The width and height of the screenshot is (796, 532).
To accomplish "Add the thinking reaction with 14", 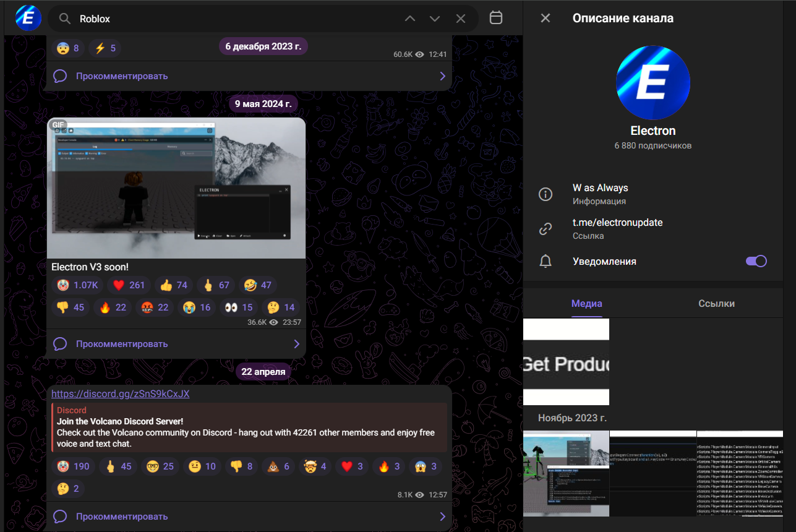I will tap(280, 307).
